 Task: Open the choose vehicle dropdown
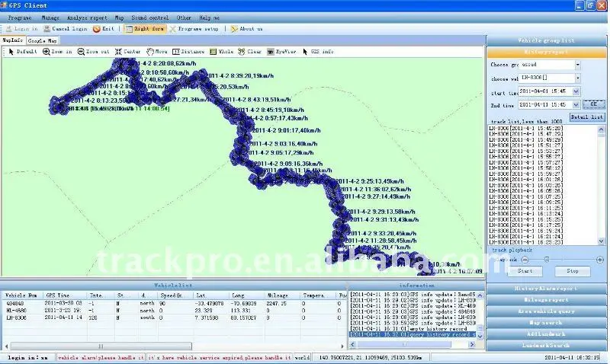click(577, 78)
